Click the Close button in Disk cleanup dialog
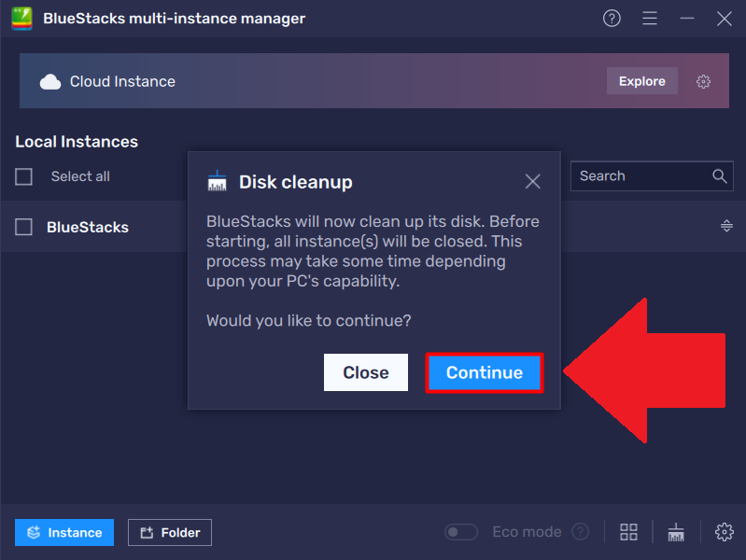 (x=366, y=372)
